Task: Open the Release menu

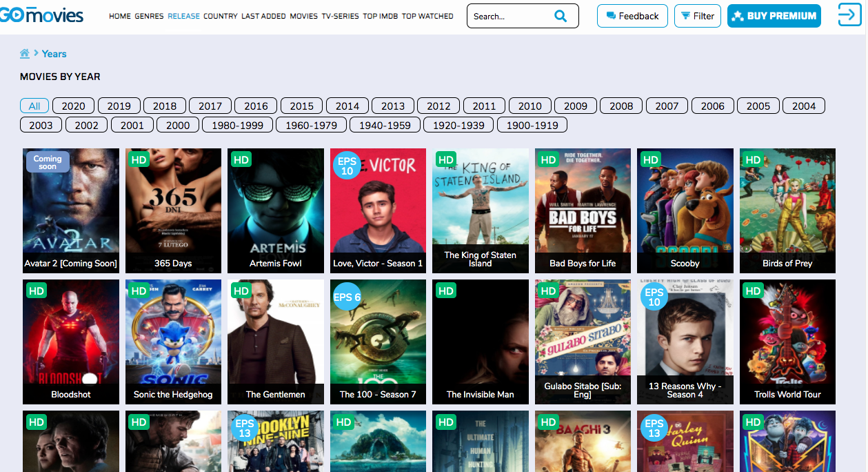Action: click(183, 16)
